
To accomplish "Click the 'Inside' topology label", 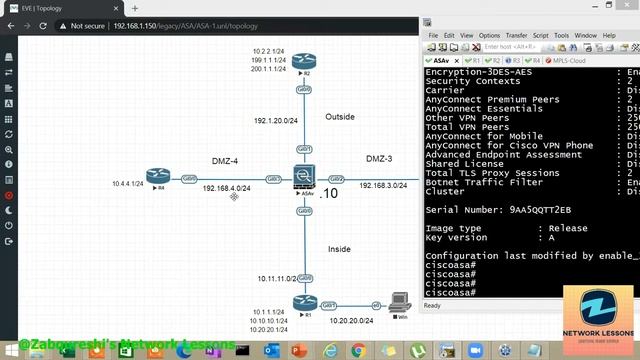I will coord(339,249).
